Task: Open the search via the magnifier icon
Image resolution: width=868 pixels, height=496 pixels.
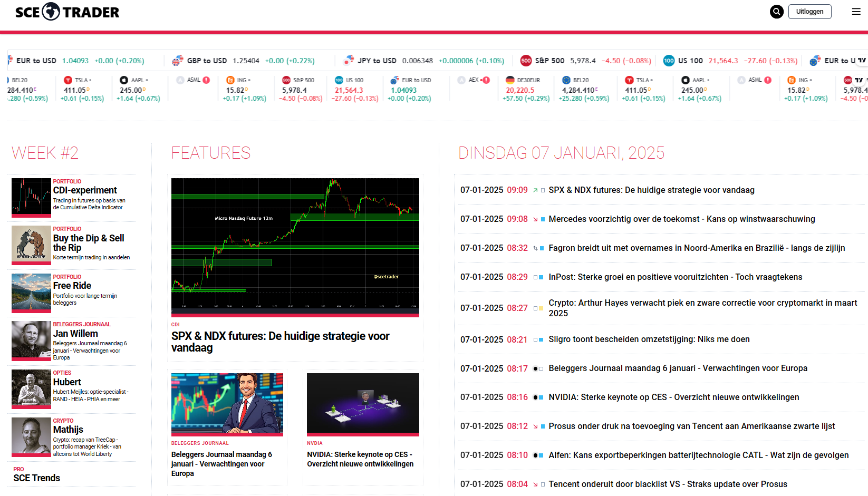Action: [x=777, y=12]
